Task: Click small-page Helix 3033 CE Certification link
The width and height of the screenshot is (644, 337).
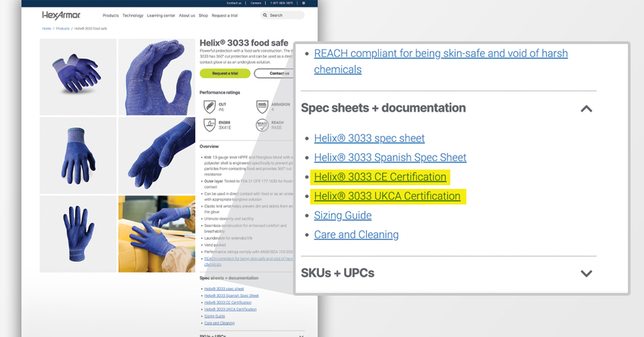Action: point(228,303)
